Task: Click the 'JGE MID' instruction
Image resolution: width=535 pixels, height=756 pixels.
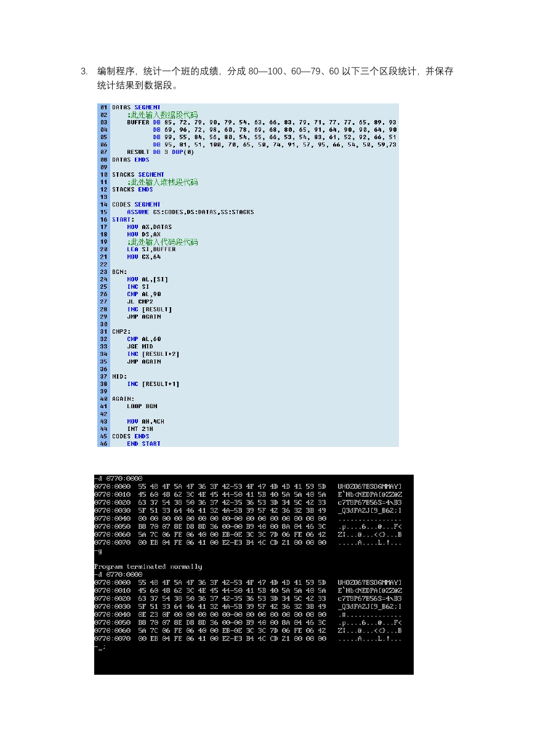Action: tap(140, 347)
